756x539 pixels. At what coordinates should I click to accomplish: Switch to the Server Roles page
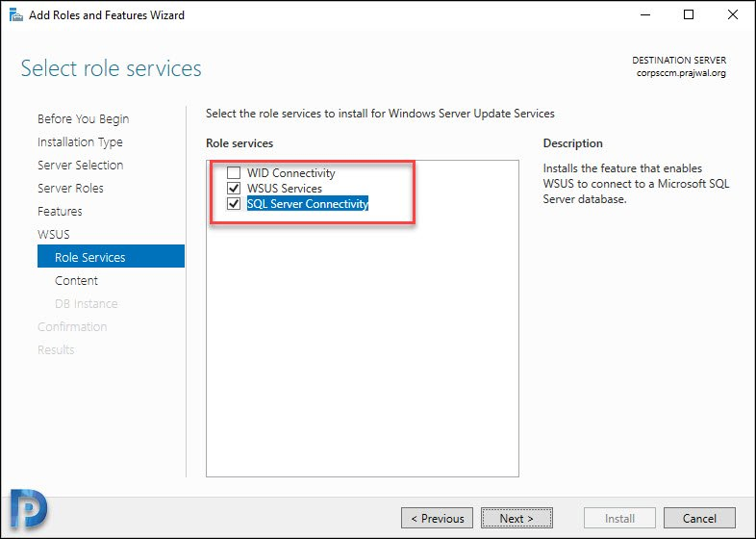tap(70, 189)
